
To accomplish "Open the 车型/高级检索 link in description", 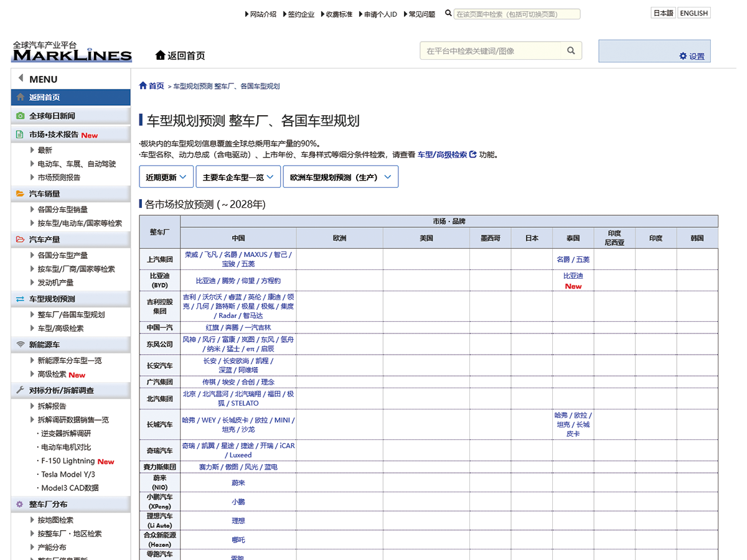I will click(x=442, y=154).
